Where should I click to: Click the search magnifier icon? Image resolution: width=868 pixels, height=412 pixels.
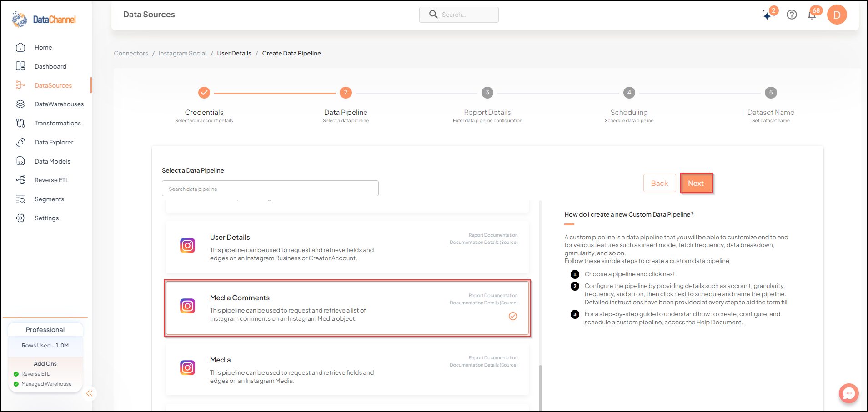pyautogui.click(x=433, y=15)
